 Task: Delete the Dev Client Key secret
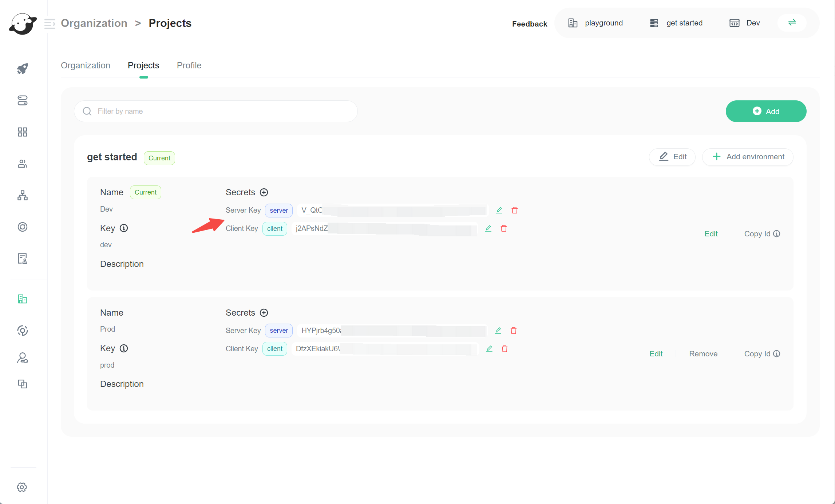click(x=504, y=228)
